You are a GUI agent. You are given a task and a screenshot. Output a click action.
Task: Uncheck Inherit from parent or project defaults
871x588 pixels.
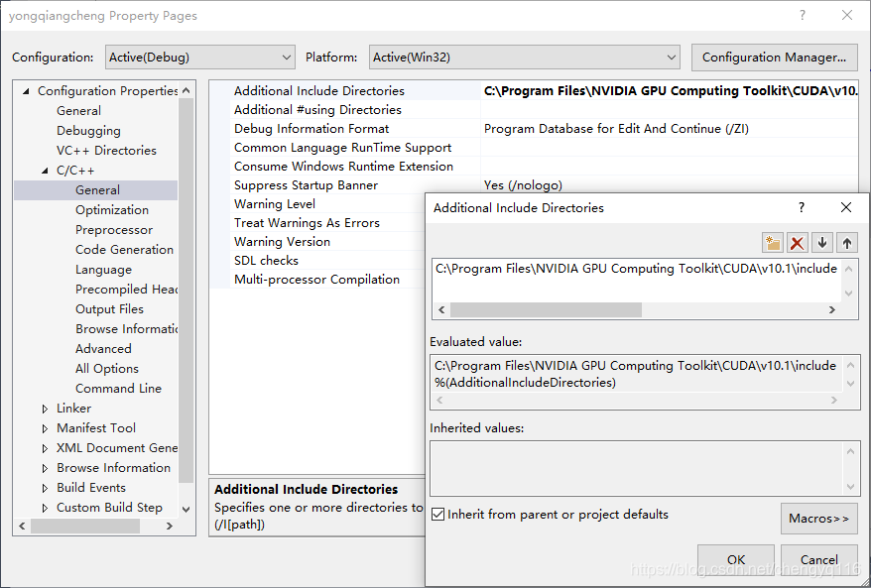437,515
